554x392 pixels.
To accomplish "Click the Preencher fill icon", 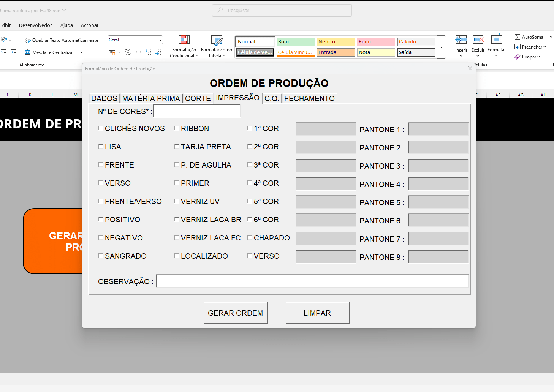I will [x=518, y=47].
